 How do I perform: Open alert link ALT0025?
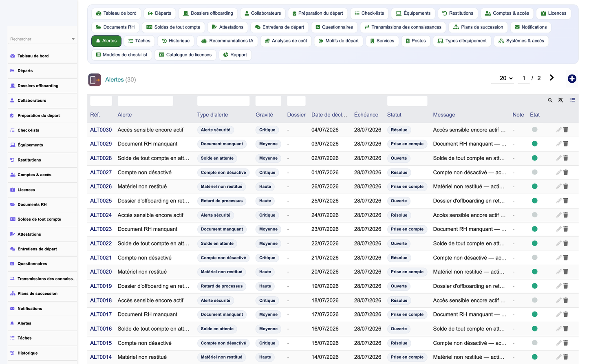[101, 201]
